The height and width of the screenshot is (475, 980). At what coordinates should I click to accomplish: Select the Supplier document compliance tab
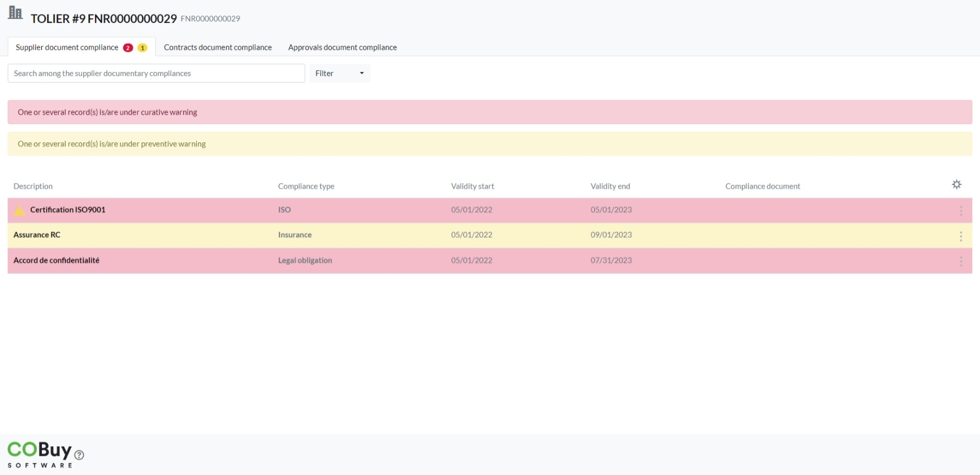[x=67, y=47]
